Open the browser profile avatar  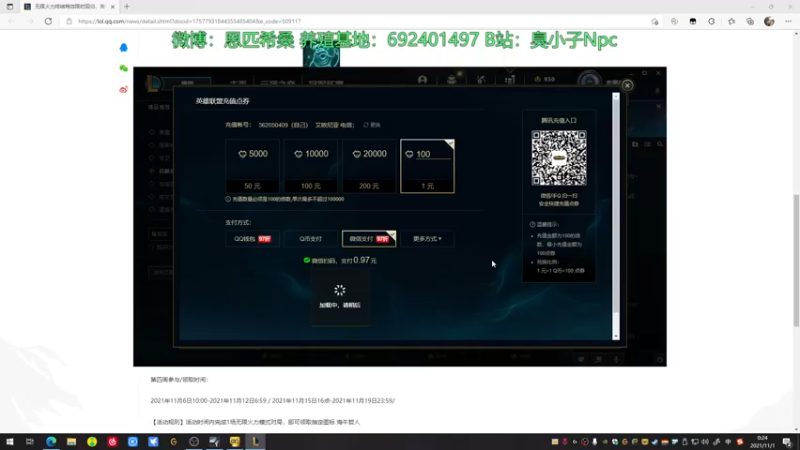tap(769, 21)
